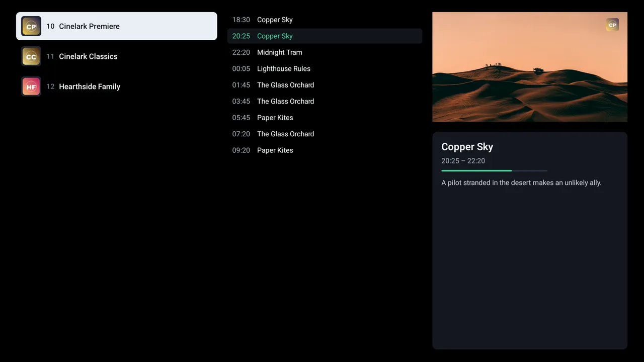644x362 pixels.
Task: Open the 09:20 Paper Kites programme
Action: pyautogui.click(x=325, y=150)
